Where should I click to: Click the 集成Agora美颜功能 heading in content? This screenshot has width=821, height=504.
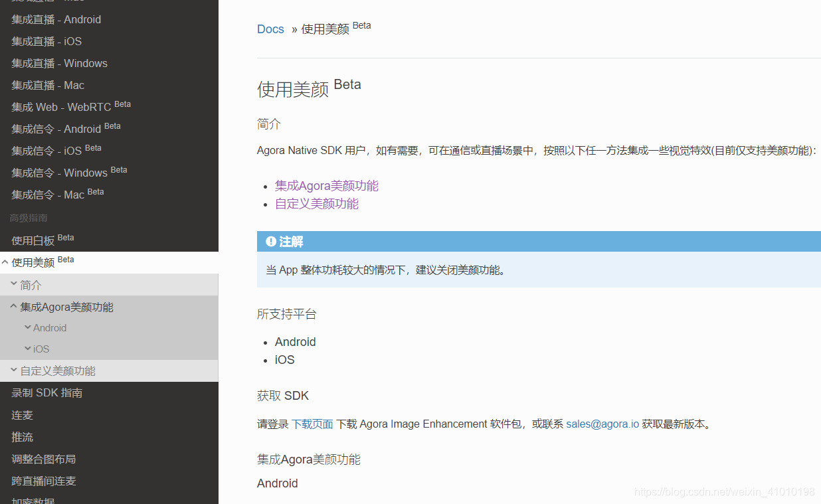309,460
